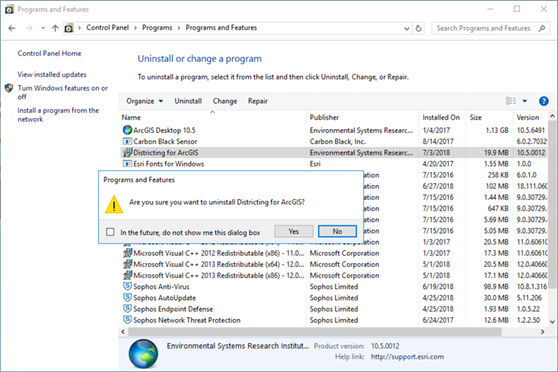Open the blue Help question mark icon

click(x=543, y=101)
